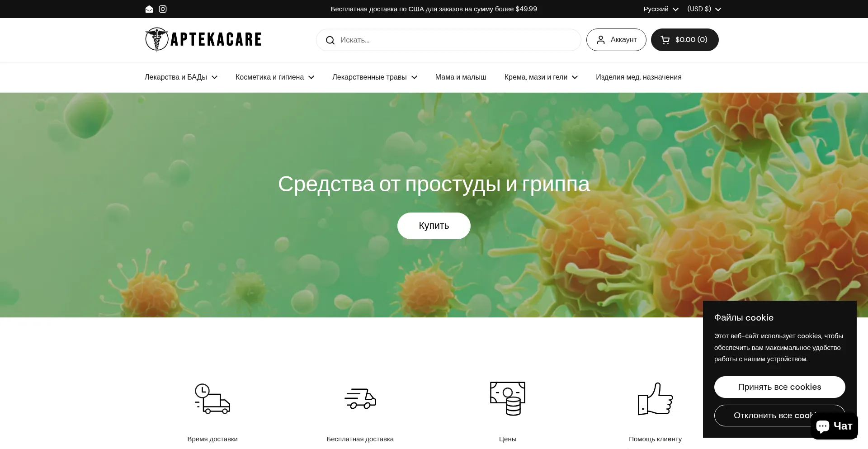
Task: Open Изделия мед. назначения category
Action: click(x=638, y=77)
